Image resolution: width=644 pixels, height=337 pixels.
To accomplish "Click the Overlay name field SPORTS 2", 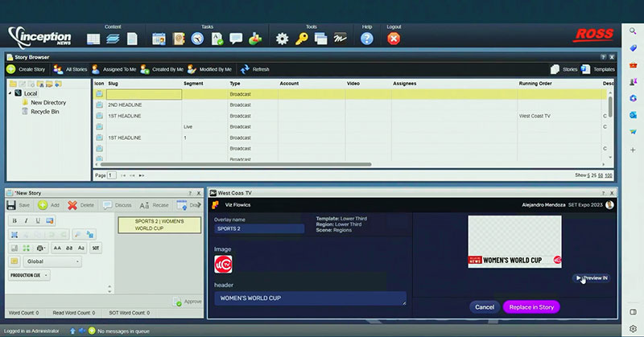I will pyautogui.click(x=259, y=228).
